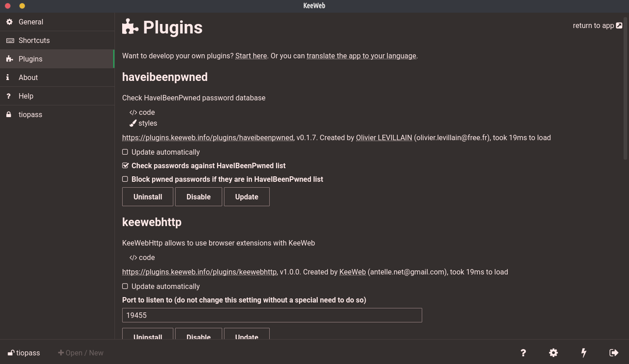Click the puzzle piece icon next to Plugins

pos(10,59)
